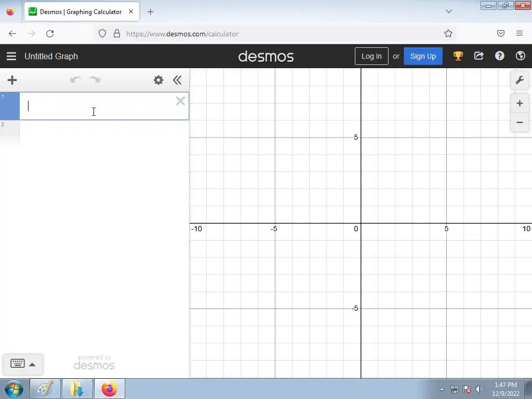Reload the page
The width and height of the screenshot is (532, 399).
(x=50, y=34)
